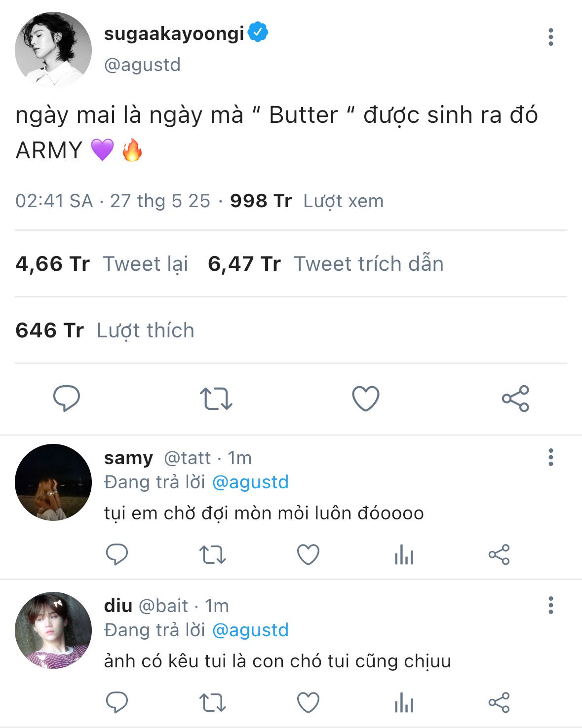The image size is (582, 728).
Task: Reply to the main Butter tweet
Action: click(x=67, y=398)
